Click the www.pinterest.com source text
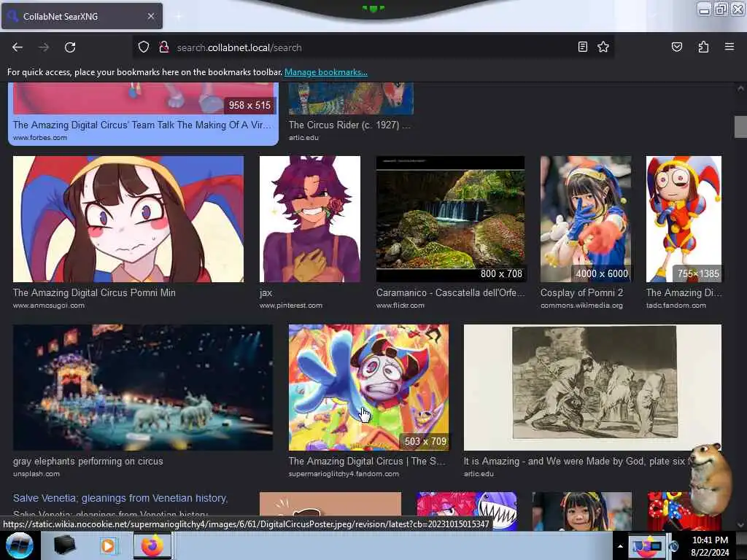This screenshot has height=560, width=747. pos(291,306)
